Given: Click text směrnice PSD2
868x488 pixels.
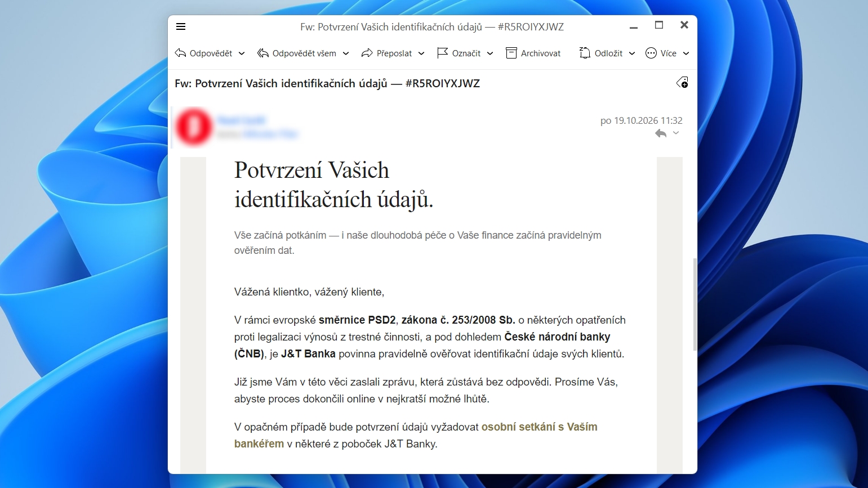Looking at the screenshot, I should (357, 320).
